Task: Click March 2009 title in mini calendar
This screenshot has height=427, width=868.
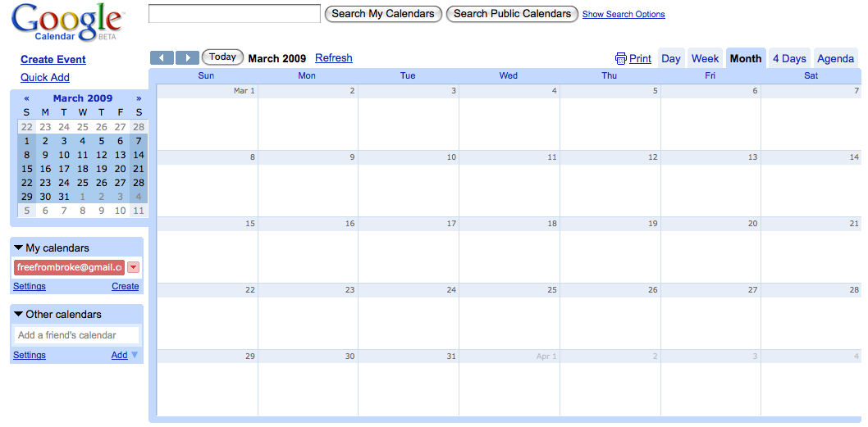Action: pyautogui.click(x=83, y=98)
